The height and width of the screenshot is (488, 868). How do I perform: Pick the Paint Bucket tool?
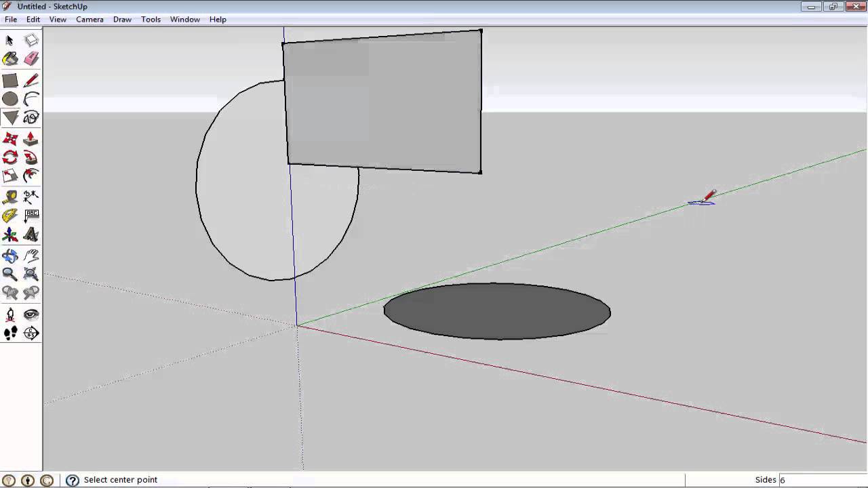(x=10, y=60)
